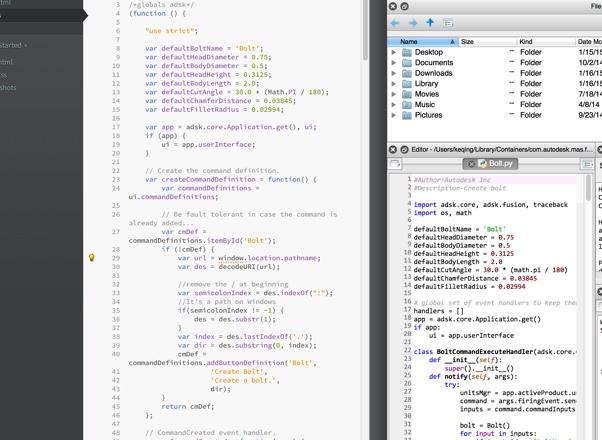Expand the Documents folder tree
This screenshot has width=602, height=440.
[x=394, y=63]
